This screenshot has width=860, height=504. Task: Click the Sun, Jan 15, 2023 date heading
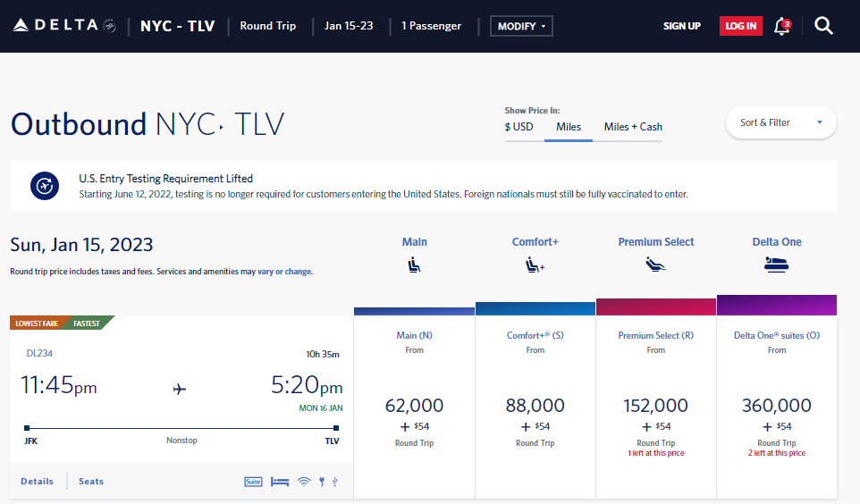click(81, 245)
